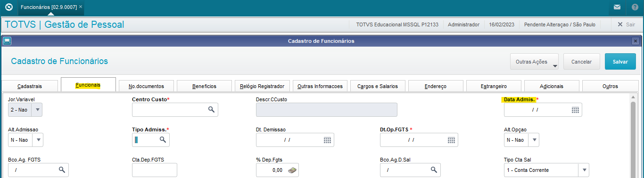The image size is (644, 178).
Task: Expand the Outras Ações dropdown arrow
Action: pyautogui.click(x=555, y=66)
